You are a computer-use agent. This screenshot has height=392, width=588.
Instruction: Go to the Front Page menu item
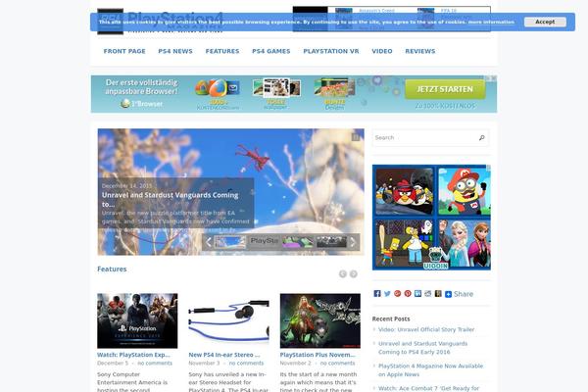(124, 51)
